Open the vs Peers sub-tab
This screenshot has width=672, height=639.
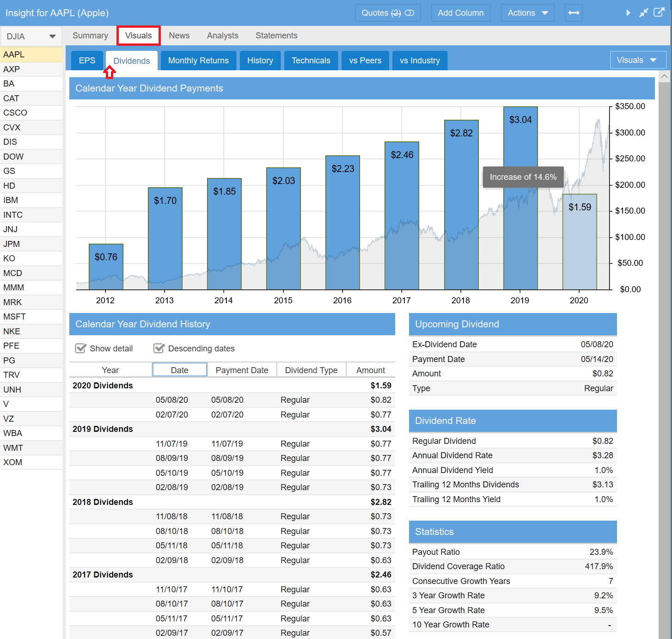pos(365,61)
